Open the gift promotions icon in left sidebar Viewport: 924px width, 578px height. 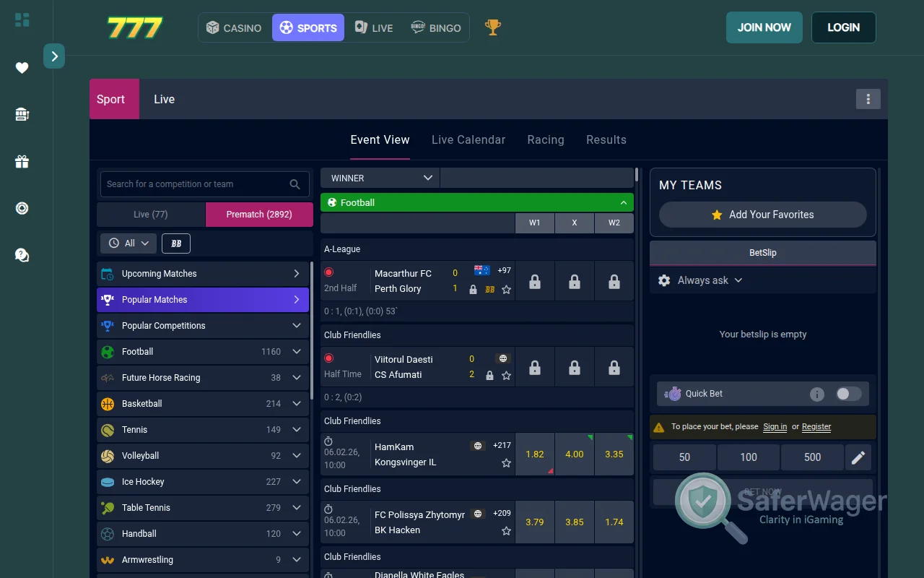22,161
